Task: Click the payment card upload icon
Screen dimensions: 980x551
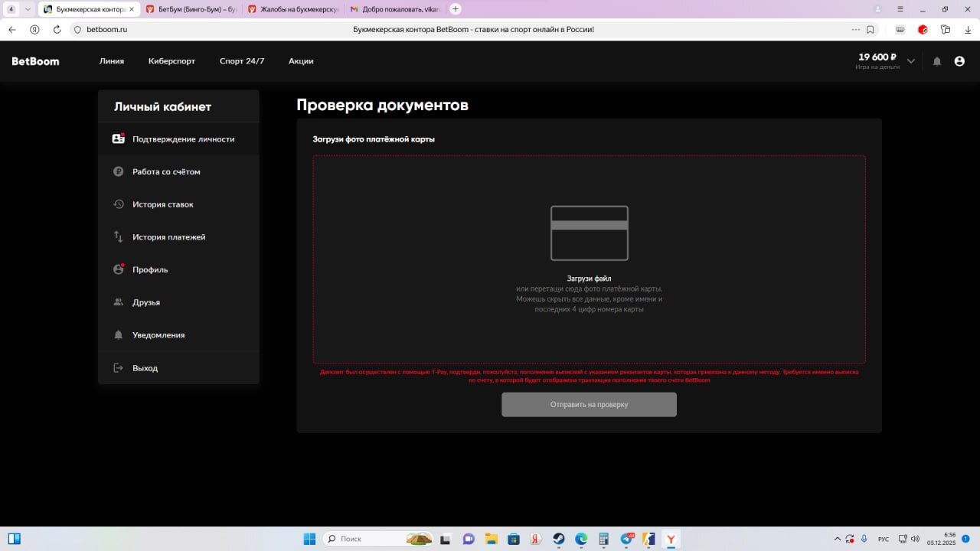Action: [x=589, y=233]
